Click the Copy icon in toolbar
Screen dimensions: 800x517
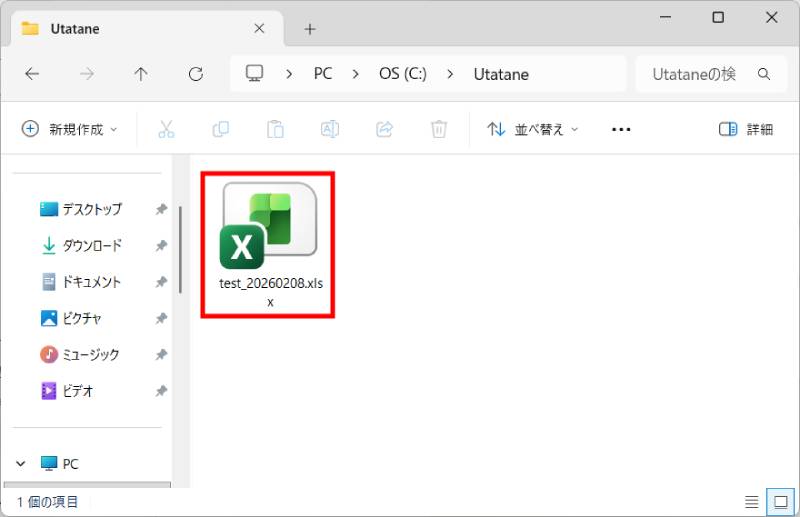[220, 129]
